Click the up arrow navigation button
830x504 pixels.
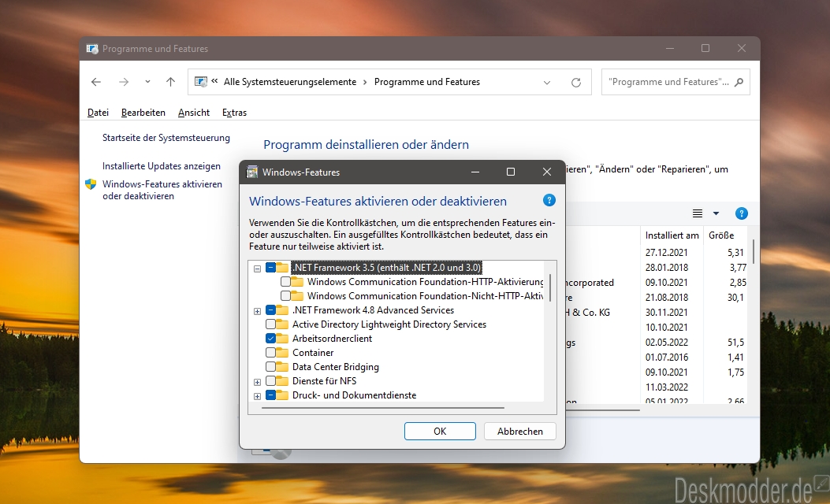(x=170, y=82)
